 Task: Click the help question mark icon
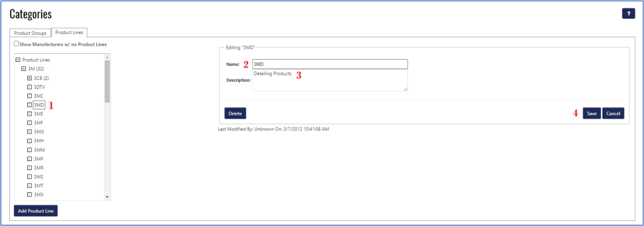coord(628,13)
